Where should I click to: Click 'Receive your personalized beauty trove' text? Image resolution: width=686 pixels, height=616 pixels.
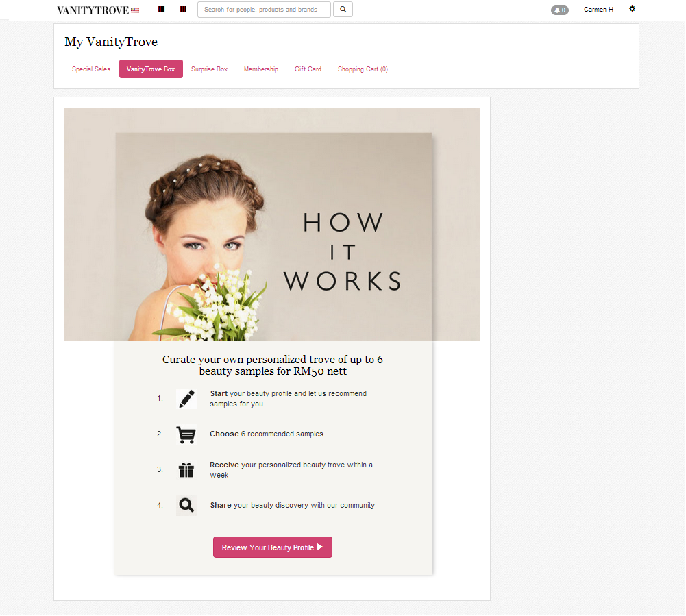291,470
